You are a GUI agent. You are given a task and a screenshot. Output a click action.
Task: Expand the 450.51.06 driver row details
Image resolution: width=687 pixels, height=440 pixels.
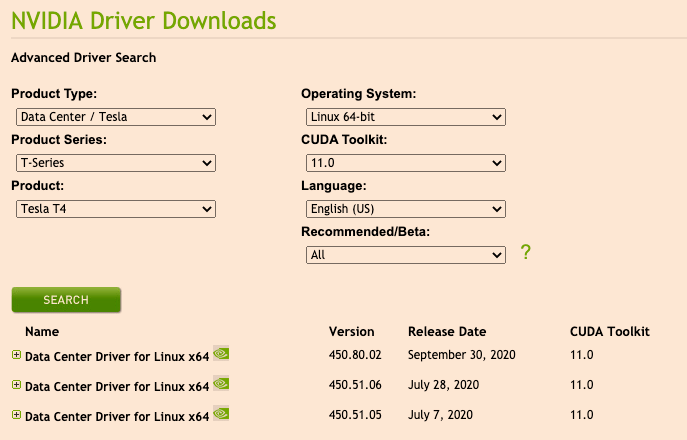pyautogui.click(x=16, y=385)
